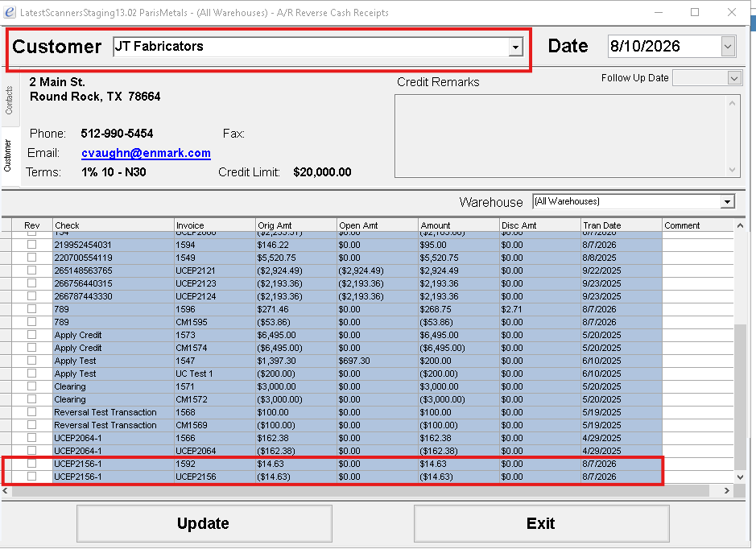Open the Warehouse dropdown list
Viewport: 756px width, 549px height.
click(x=727, y=202)
